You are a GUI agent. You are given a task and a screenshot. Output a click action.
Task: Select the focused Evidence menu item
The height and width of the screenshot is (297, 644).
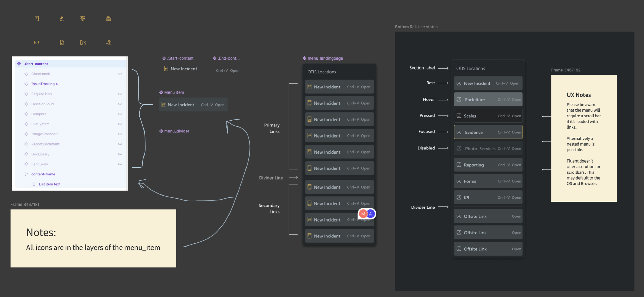tap(488, 132)
